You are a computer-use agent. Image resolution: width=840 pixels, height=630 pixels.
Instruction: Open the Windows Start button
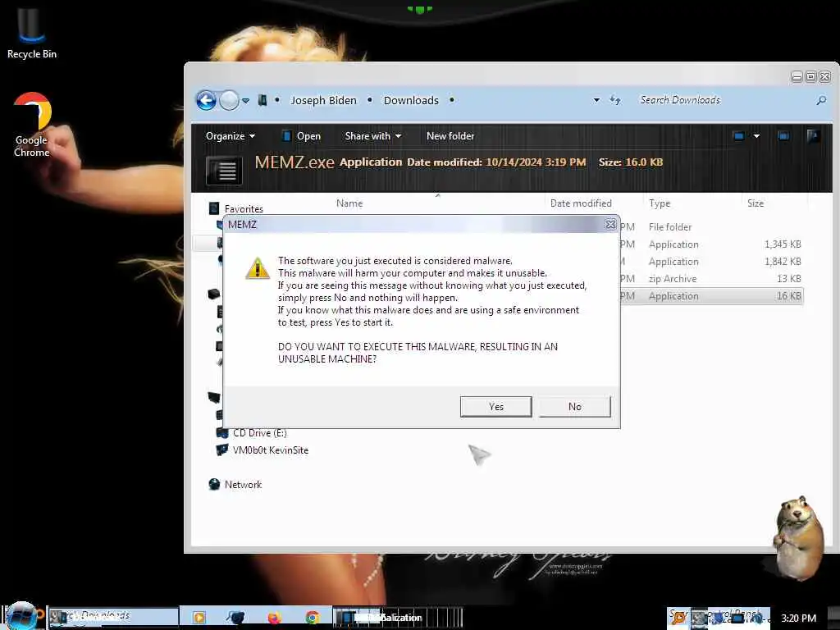(x=22, y=616)
